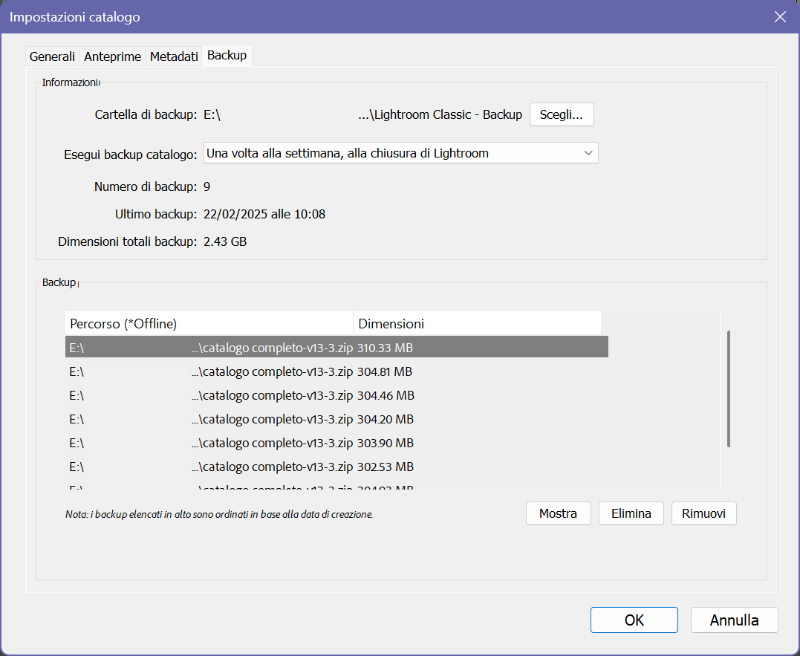Click the backup list vertical scrollbar
Viewport: 800px width, 656px height.
tap(728, 389)
